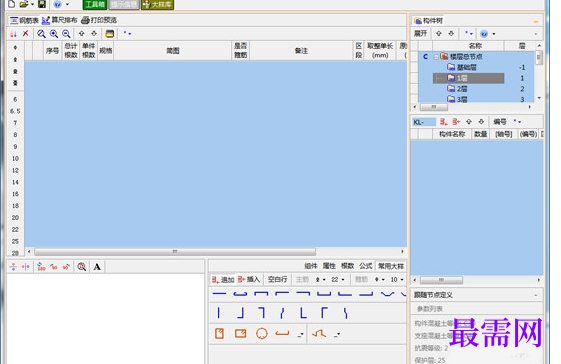Click the red X delete icon

[25, 34]
